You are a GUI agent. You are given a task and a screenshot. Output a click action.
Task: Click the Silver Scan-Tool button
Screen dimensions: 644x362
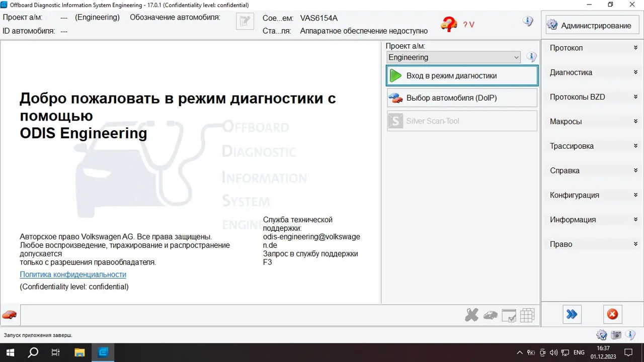pyautogui.click(x=462, y=121)
